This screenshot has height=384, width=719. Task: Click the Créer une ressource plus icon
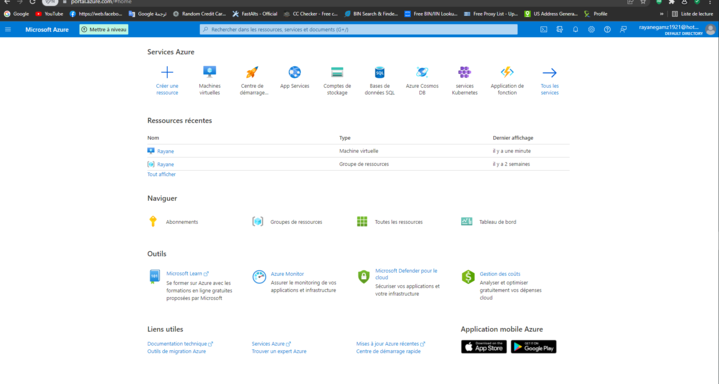pyautogui.click(x=167, y=72)
